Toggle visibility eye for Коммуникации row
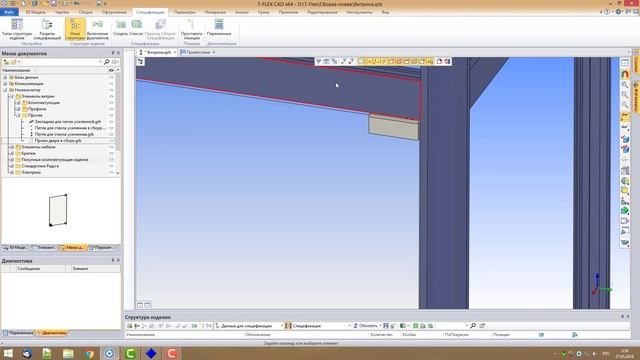 pos(111,84)
